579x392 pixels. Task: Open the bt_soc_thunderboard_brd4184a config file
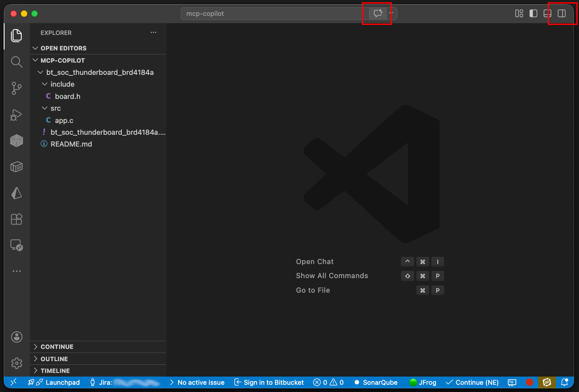pyautogui.click(x=98, y=132)
